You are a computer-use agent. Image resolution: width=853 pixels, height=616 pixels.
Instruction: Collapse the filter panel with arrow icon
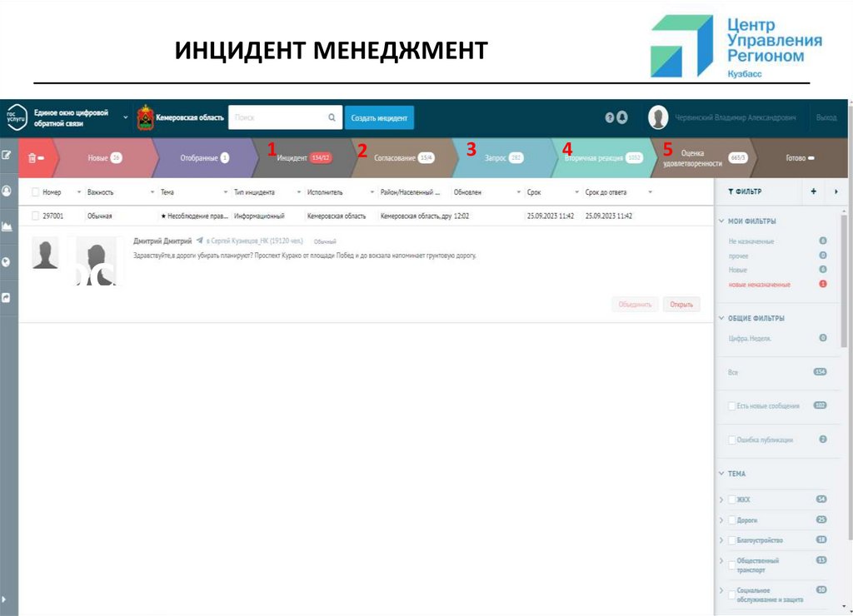click(836, 191)
